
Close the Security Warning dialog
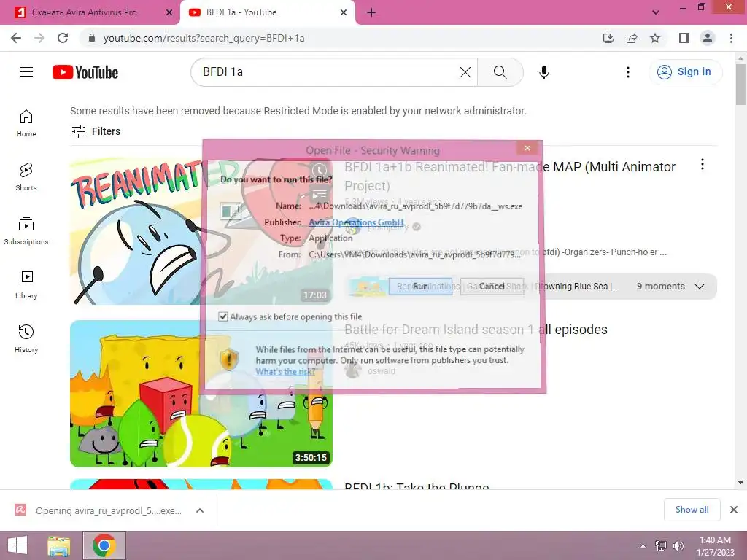(527, 148)
